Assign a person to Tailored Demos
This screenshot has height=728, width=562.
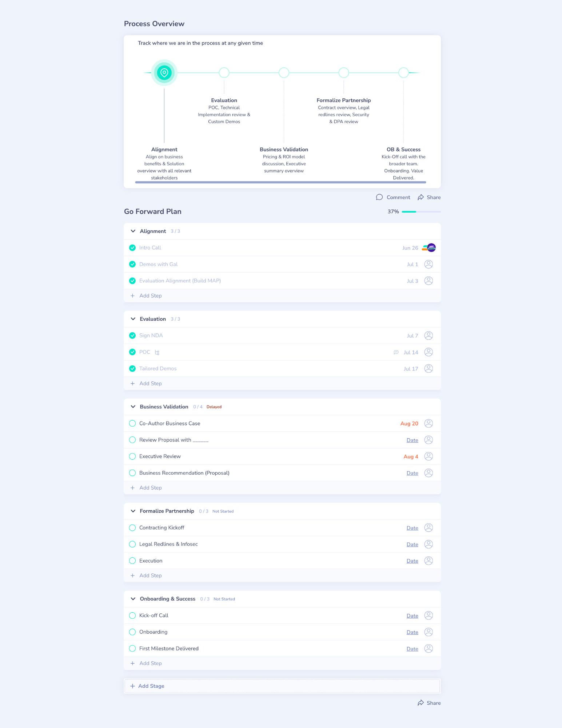(x=429, y=368)
